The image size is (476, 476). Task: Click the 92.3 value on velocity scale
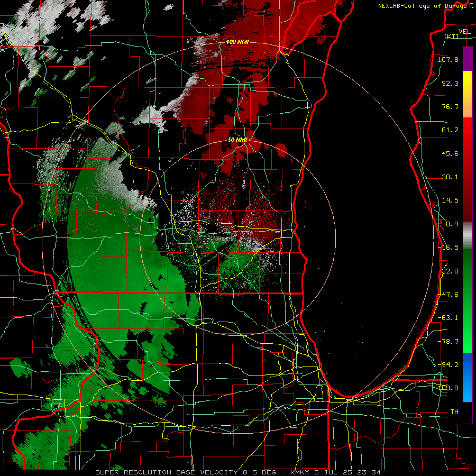click(x=450, y=83)
